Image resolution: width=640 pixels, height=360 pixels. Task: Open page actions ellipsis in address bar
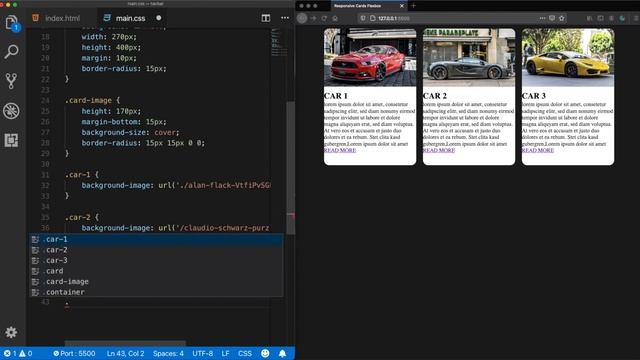(x=542, y=18)
